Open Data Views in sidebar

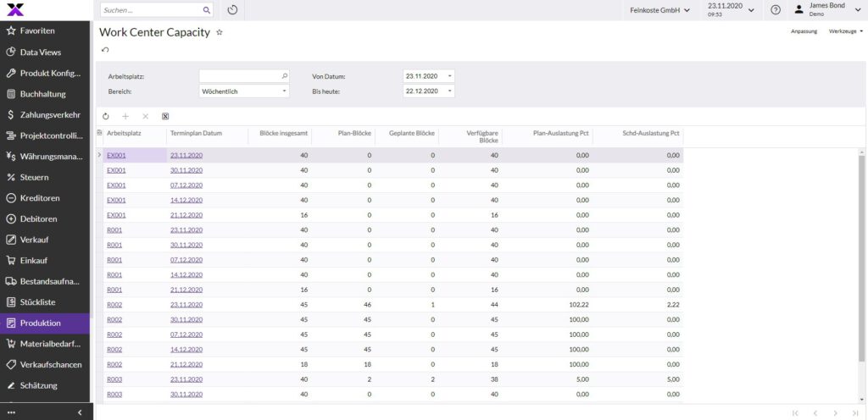tap(45, 52)
